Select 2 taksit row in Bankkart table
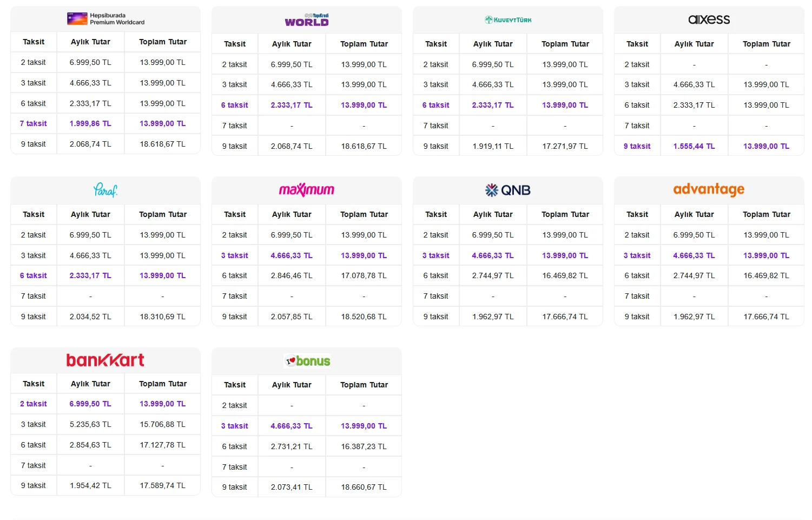 pos(105,404)
